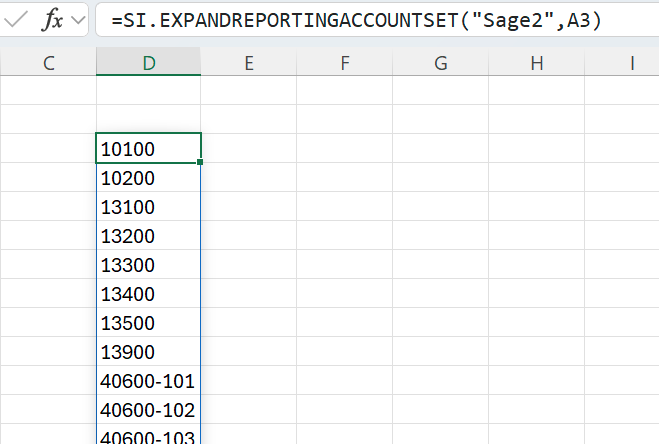Click the cell showing 13300
The image size is (659, 444).
pos(148,265)
